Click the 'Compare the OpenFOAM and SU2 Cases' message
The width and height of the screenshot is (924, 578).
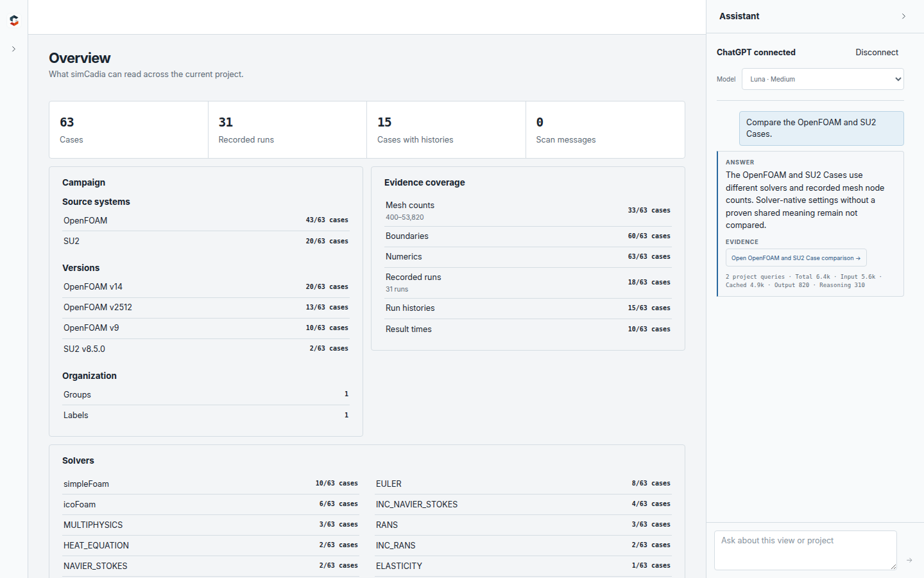tap(821, 128)
